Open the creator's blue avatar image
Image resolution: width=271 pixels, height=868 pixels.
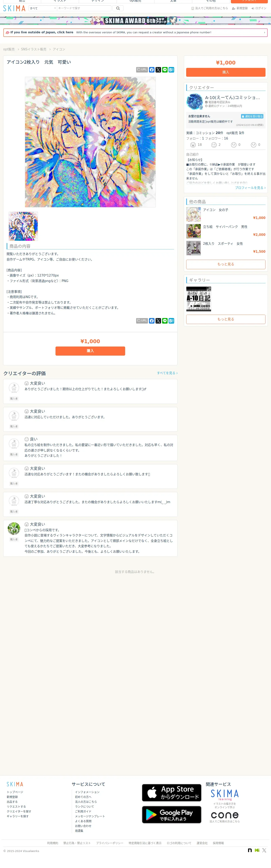click(195, 101)
